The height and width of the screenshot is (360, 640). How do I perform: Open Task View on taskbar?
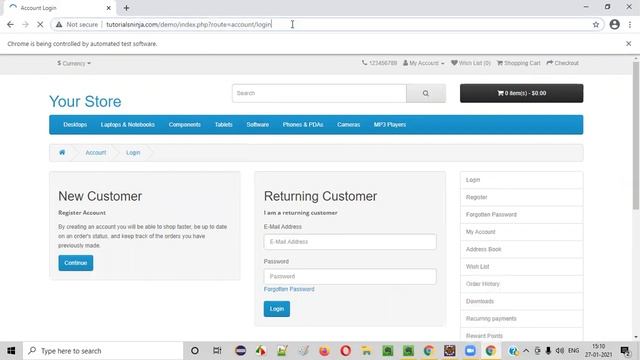[217, 351]
